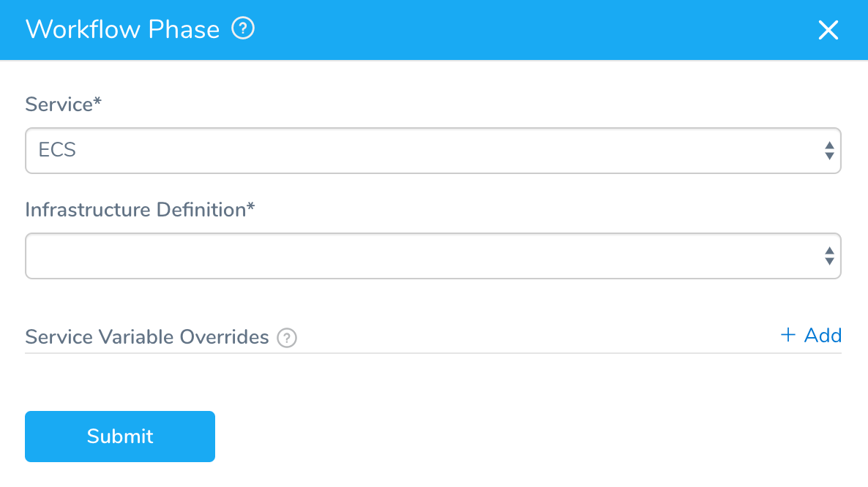Click the Add link for variable overrides
This screenshot has width=868, height=487.
point(811,335)
